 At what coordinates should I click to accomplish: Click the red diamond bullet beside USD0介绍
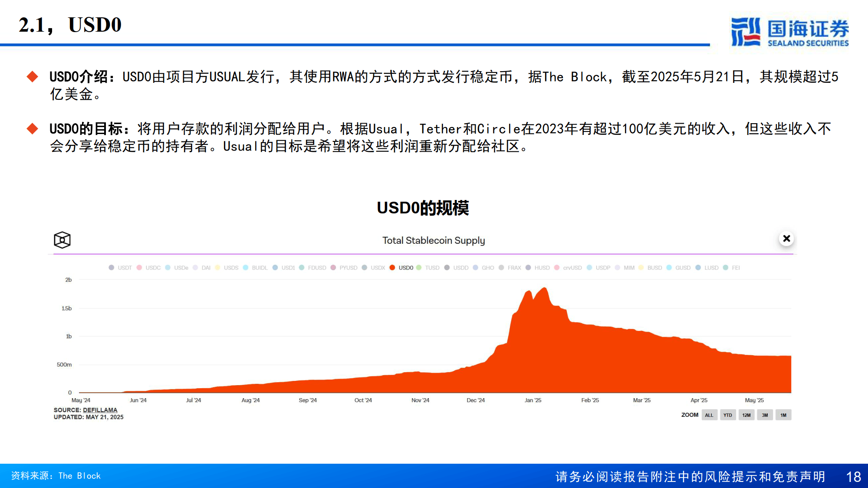[x=33, y=77]
